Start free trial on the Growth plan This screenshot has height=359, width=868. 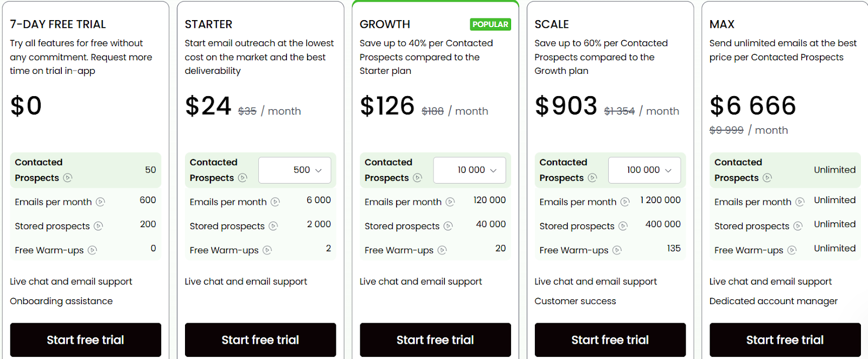435,339
